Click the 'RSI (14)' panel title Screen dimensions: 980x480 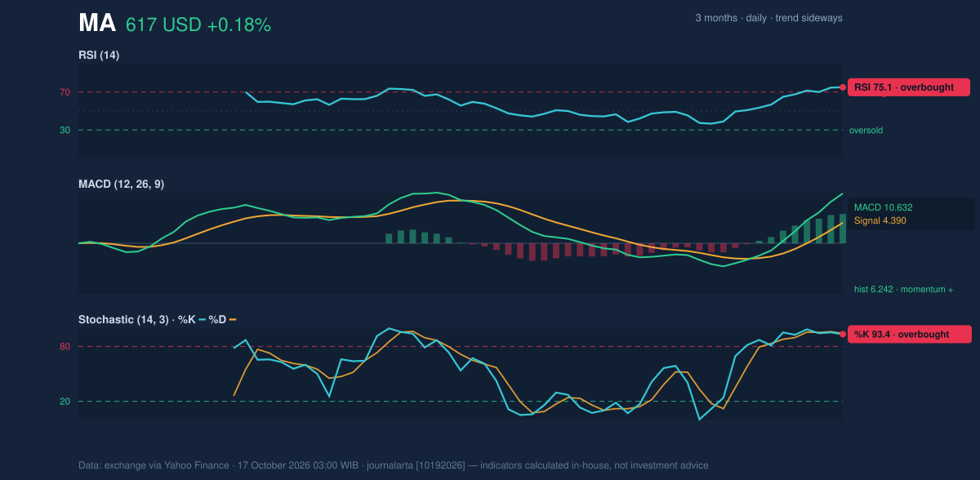pyautogui.click(x=99, y=55)
